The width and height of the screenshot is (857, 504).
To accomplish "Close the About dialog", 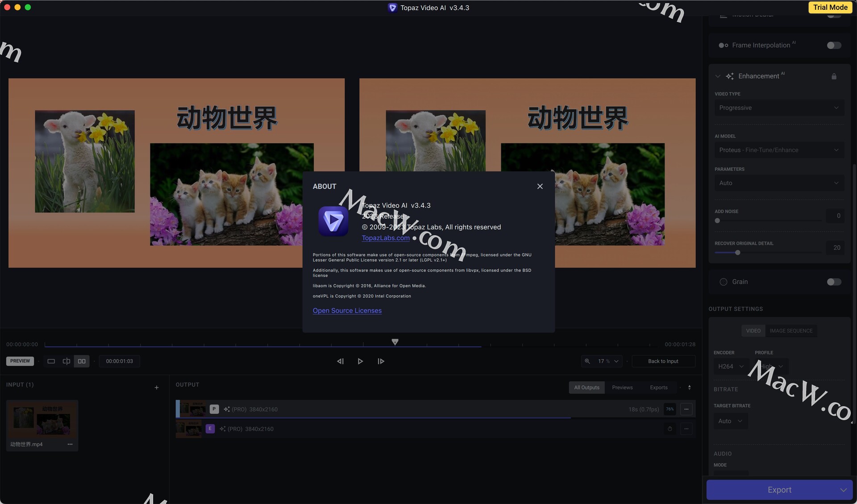I will click(x=540, y=186).
